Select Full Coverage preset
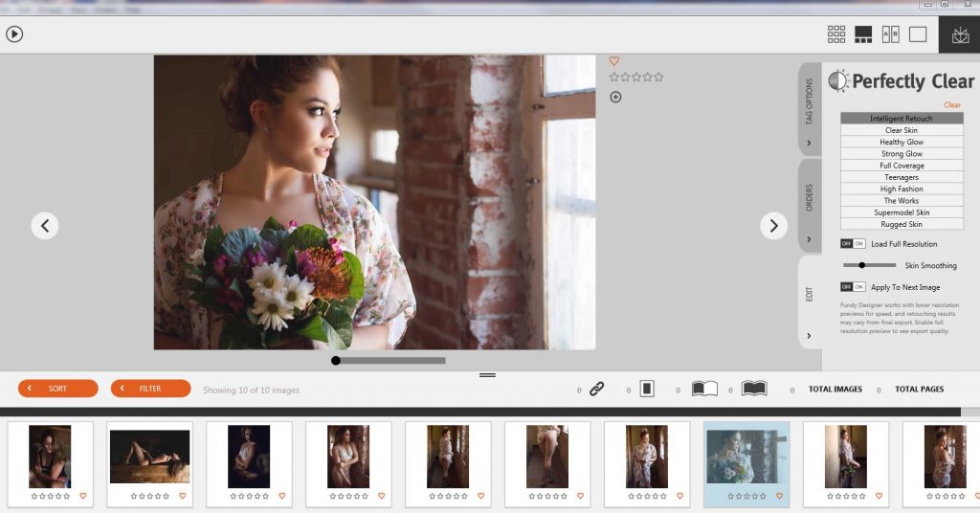Image resolution: width=980 pixels, height=513 pixels. tap(902, 166)
